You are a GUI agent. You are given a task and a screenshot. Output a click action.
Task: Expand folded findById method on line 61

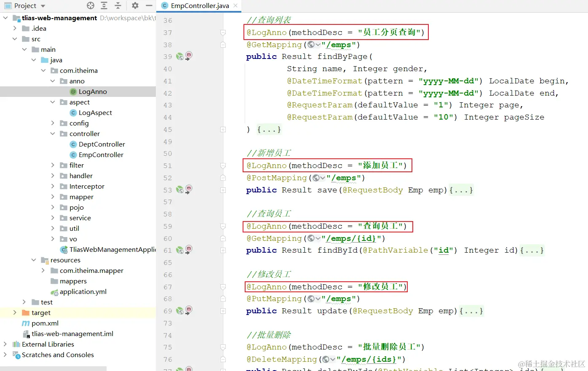point(223,251)
